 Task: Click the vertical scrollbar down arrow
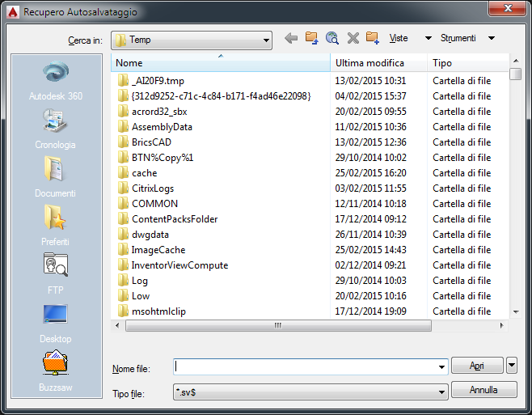[x=516, y=311]
